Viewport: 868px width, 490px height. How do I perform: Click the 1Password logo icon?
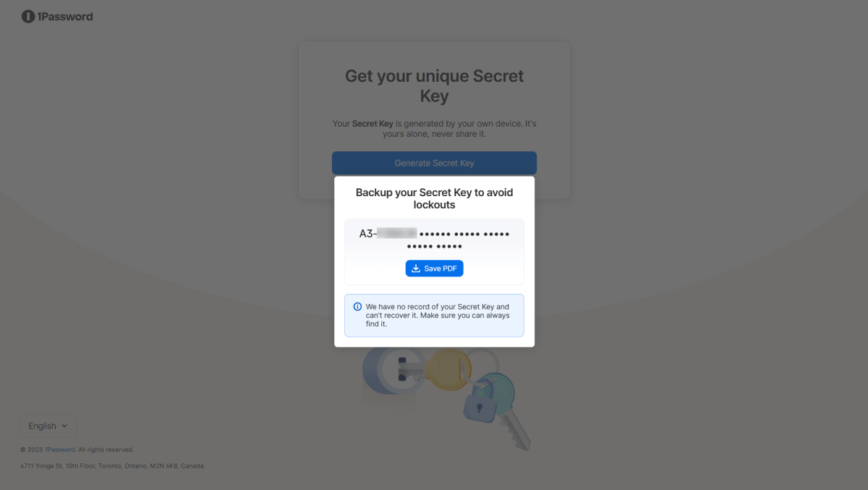27,16
